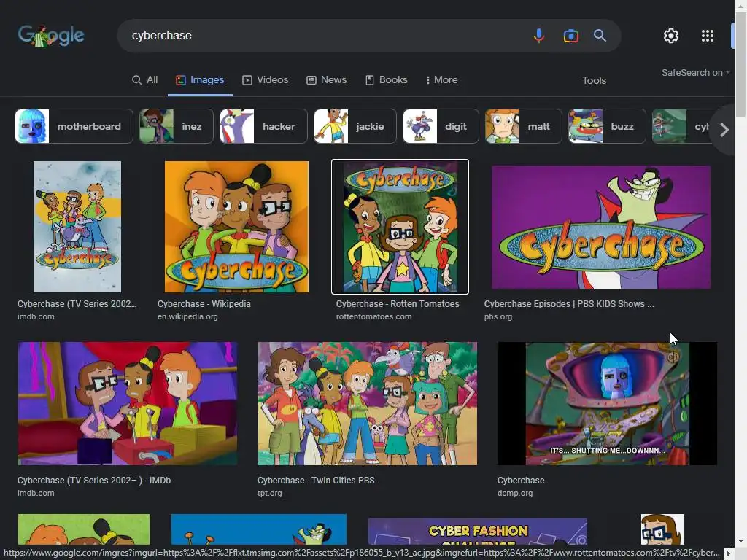Click the 'Cyberchase (TV Series 2002– ) - IMDb' link
747x560 pixels.
pos(94,480)
